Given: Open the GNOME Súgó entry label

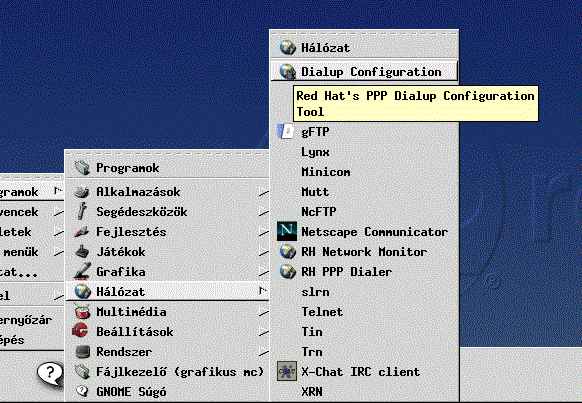Looking at the screenshot, I should click(x=131, y=392).
